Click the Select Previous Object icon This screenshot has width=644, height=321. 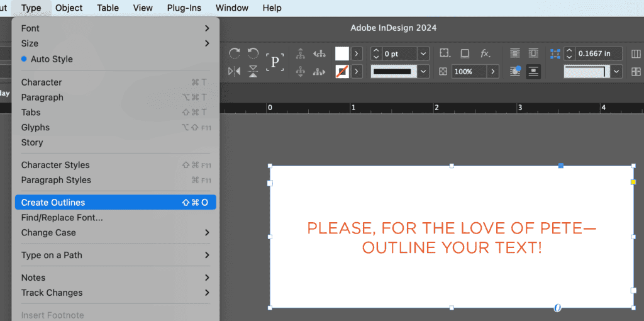click(x=319, y=53)
